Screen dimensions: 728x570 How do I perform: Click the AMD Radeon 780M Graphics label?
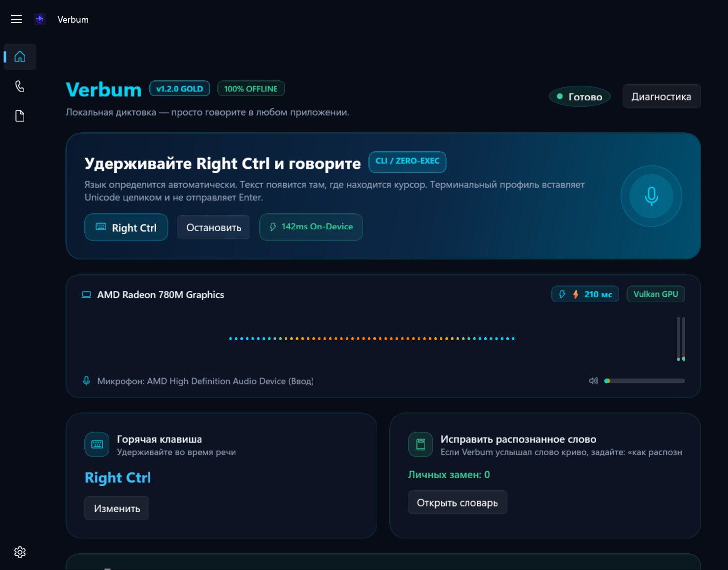point(161,295)
